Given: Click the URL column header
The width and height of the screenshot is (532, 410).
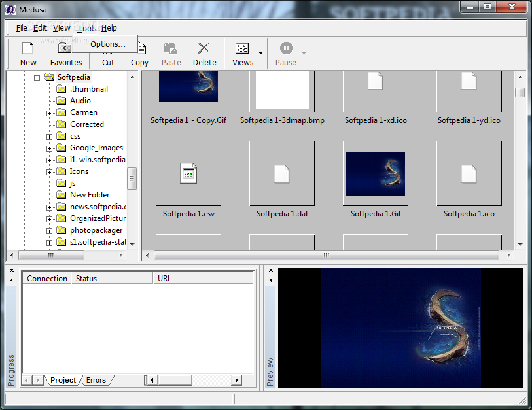Looking at the screenshot, I should pos(203,279).
